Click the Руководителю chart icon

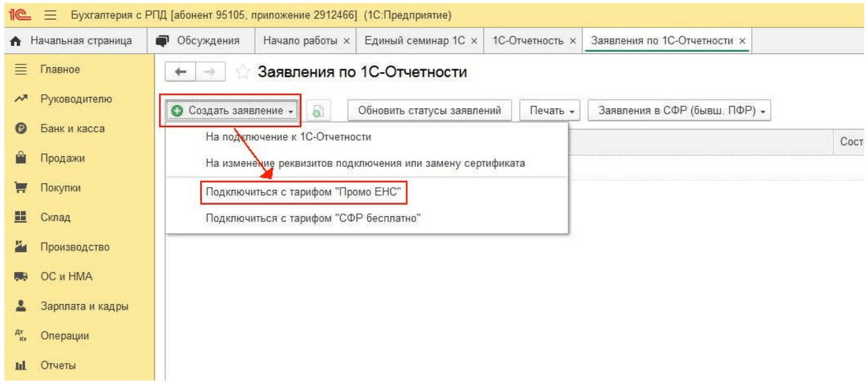coord(20,99)
